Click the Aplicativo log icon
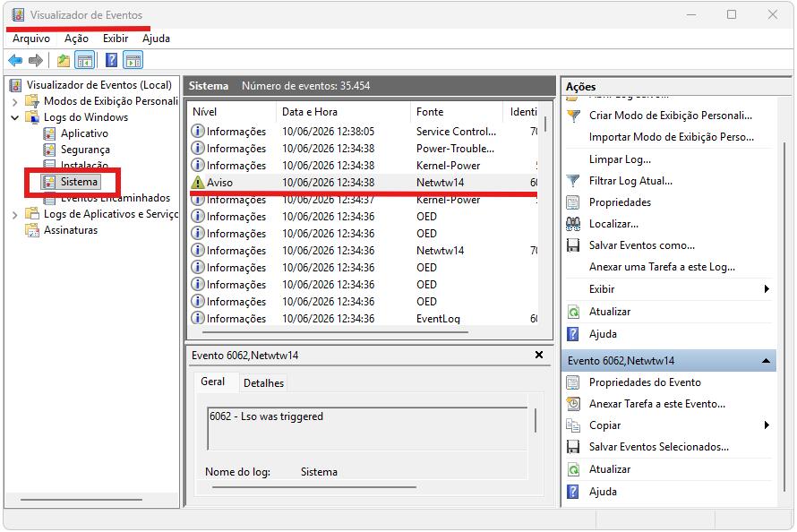This screenshot has width=797, height=532. pyautogui.click(x=49, y=133)
